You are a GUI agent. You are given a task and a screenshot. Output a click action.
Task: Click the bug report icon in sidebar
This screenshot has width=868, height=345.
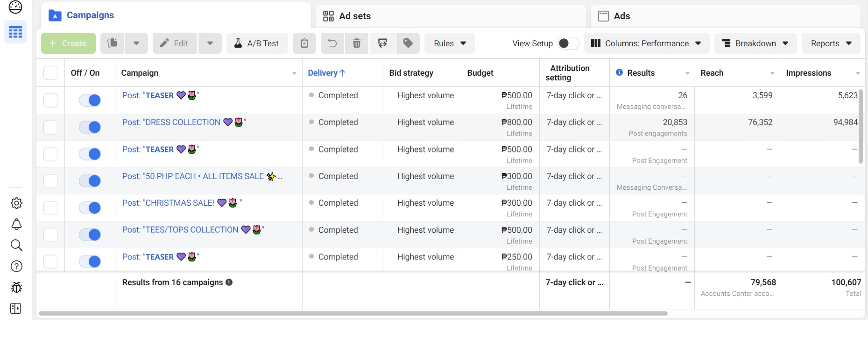coord(16,287)
